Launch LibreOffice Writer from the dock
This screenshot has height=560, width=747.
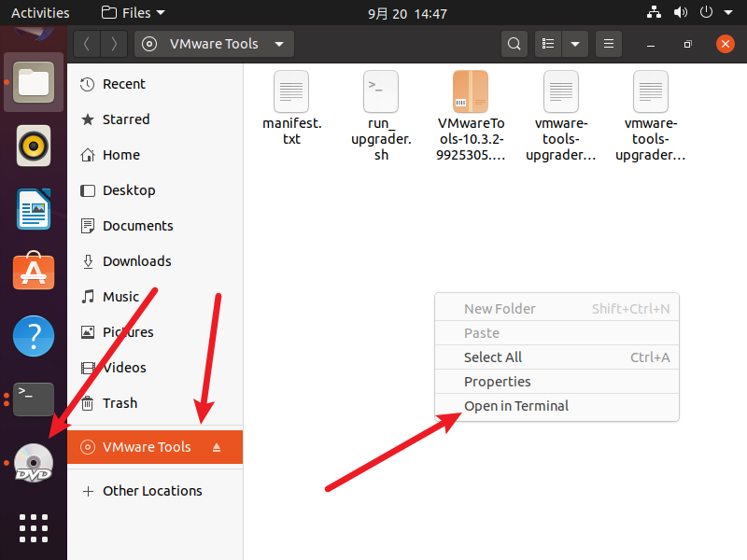coord(34,209)
